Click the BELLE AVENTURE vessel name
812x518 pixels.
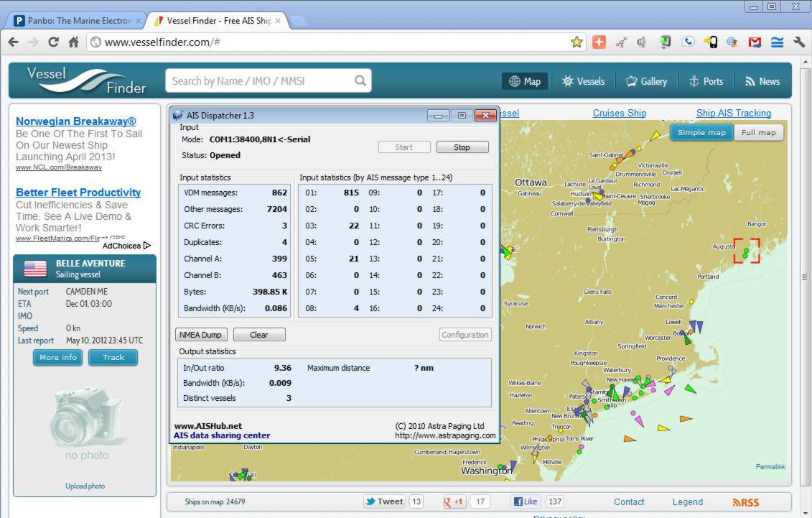[90, 263]
